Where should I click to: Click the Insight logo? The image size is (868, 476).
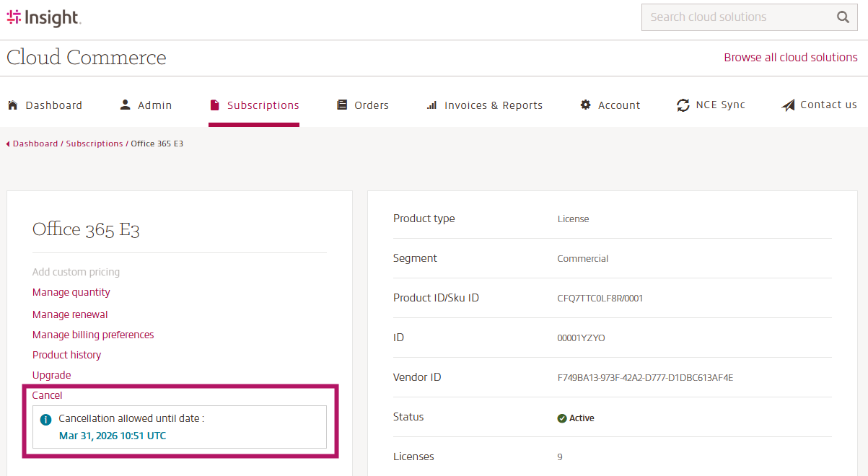[x=43, y=17]
